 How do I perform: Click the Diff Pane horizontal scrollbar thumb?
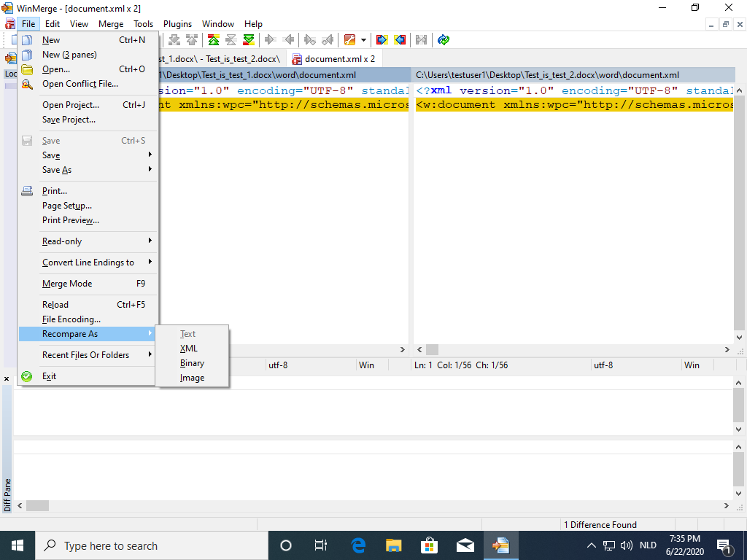click(x=37, y=506)
